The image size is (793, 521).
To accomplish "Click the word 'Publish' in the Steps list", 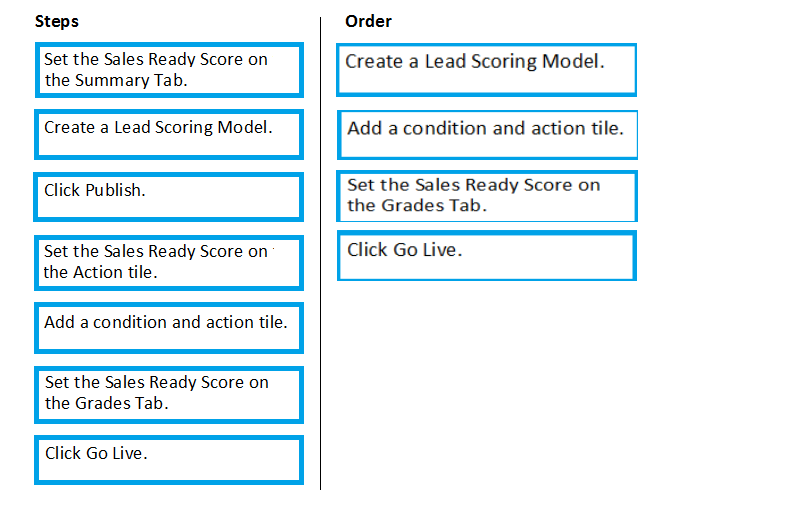I will 115,190.
